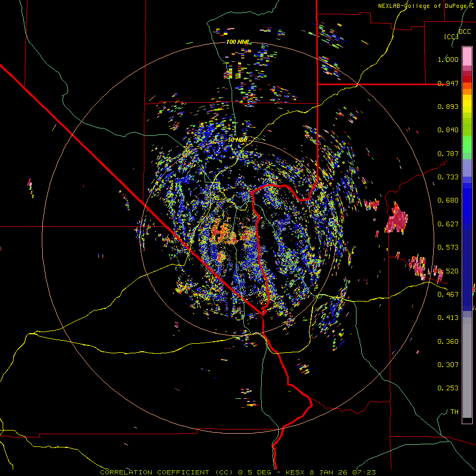Screen dimensions: 476x476
Task: Select the 0.733 scale value
Action: coord(448,177)
